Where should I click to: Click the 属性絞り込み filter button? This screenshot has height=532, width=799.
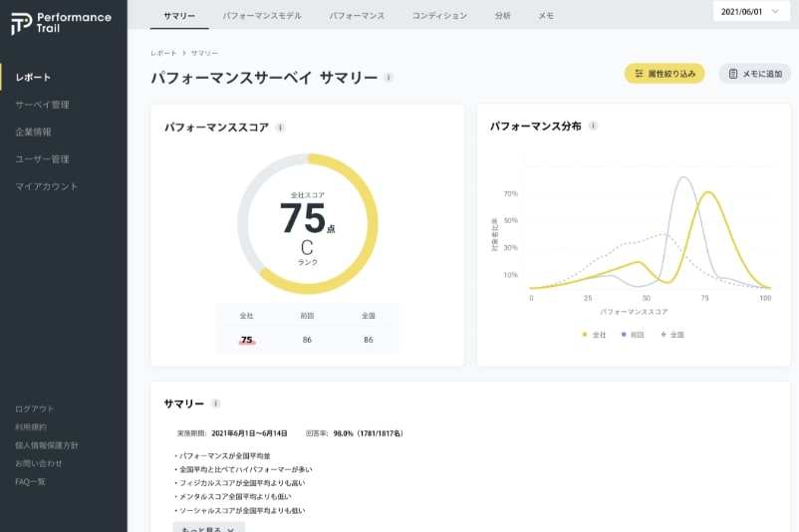point(665,74)
